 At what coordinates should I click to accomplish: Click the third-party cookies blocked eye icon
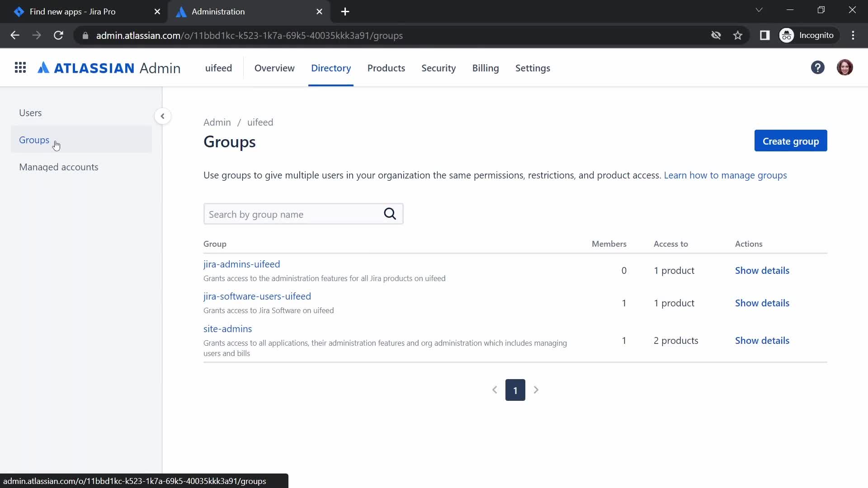click(716, 35)
